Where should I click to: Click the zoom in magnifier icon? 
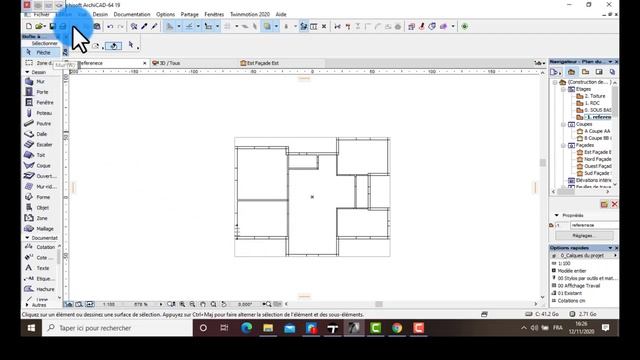[x=182, y=304]
